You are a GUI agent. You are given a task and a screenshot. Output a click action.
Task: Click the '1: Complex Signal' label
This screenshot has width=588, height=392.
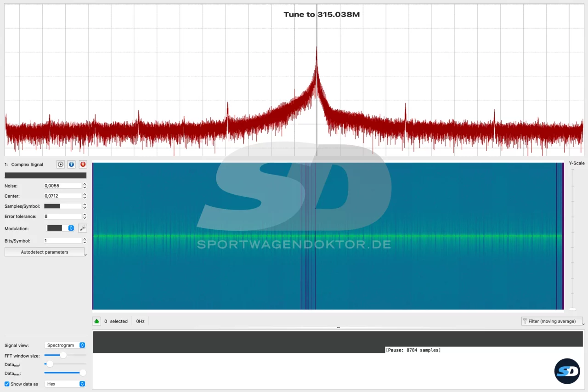click(x=24, y=165)
